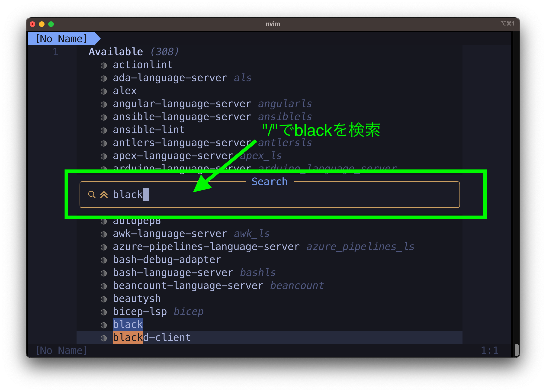Select the highlighted black package
Viewport: 546px width, 392px height.
click(128, 325)
